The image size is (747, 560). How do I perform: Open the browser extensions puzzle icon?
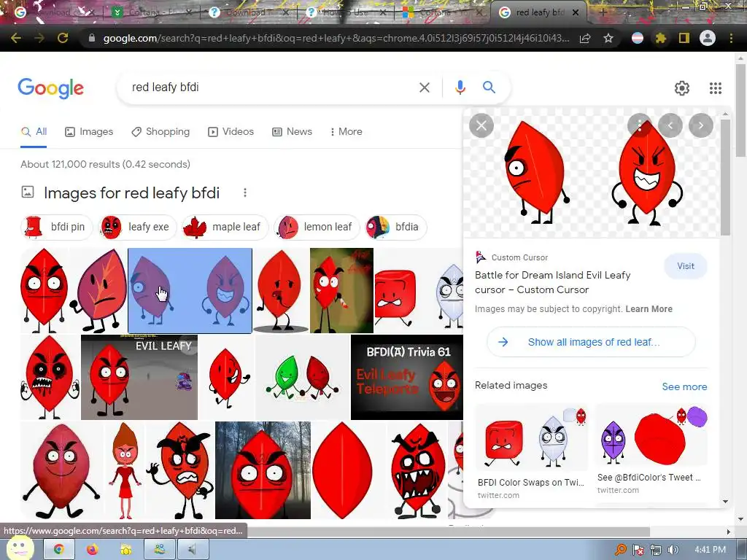[660, 38]
